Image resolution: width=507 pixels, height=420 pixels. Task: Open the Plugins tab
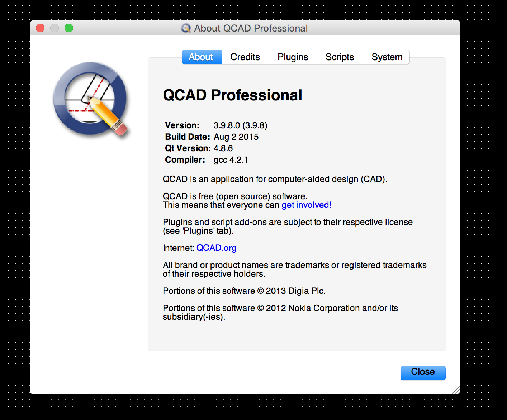293,57
